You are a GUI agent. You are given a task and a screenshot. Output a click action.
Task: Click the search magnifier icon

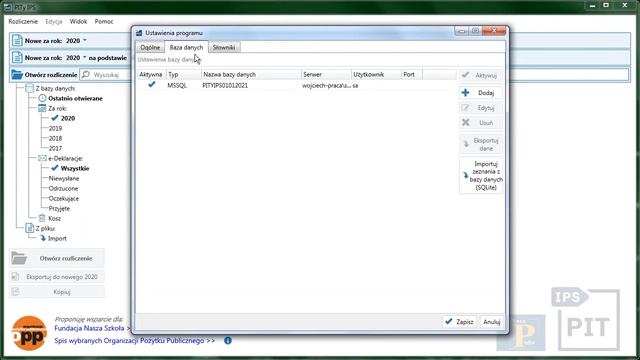click(86, 74)
